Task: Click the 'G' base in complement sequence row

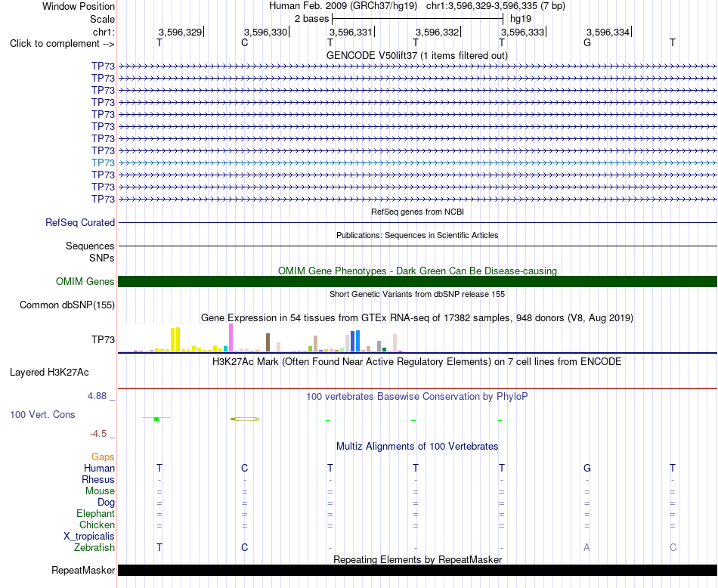Action: coord(587,42)
